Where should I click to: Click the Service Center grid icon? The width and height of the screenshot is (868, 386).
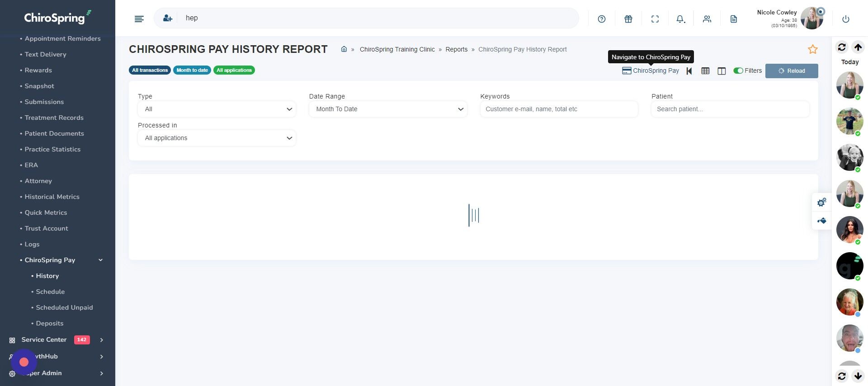click(12, 340)
